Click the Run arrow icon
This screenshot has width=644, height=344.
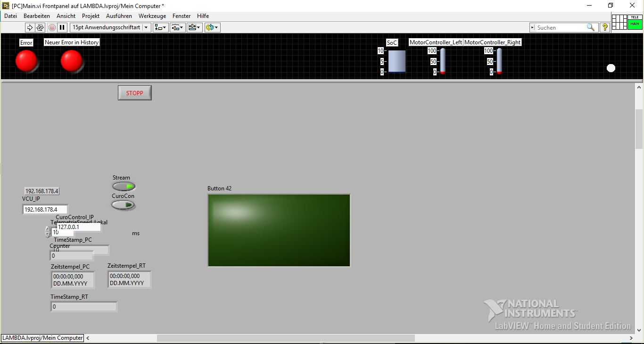pos(30,27)
